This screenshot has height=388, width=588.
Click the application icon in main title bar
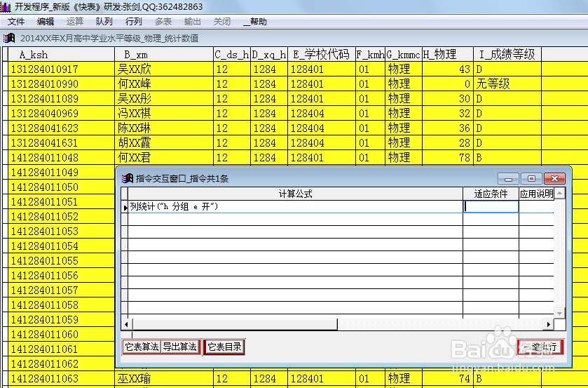click(x=6, y=7)
